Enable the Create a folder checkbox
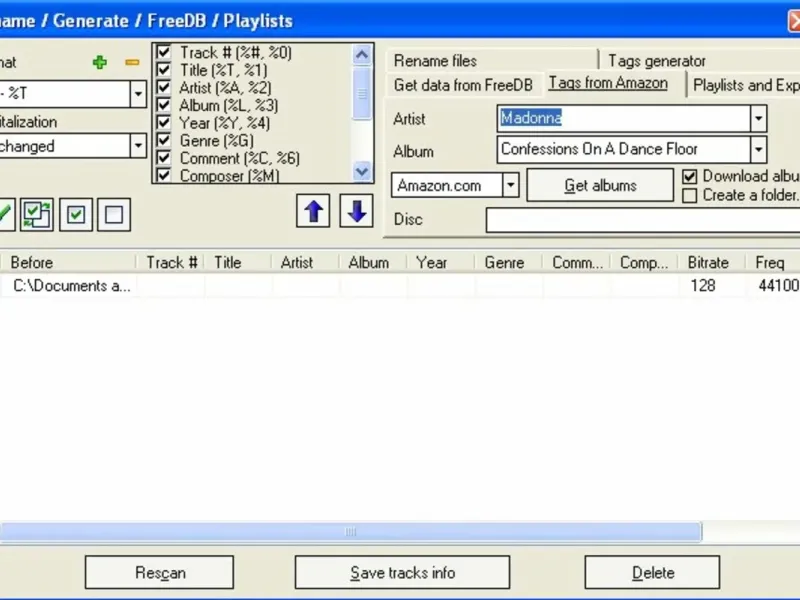 coord(689,195)
